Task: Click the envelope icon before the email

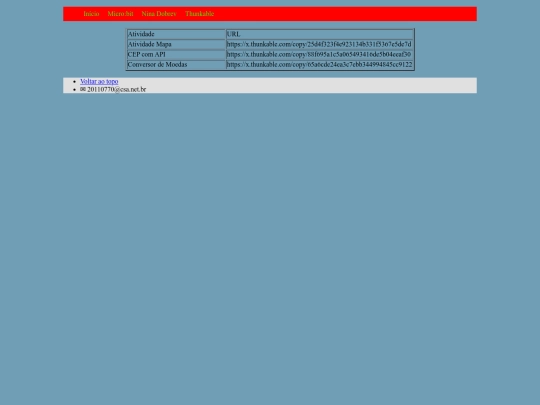Action: (x=83, y=89)
